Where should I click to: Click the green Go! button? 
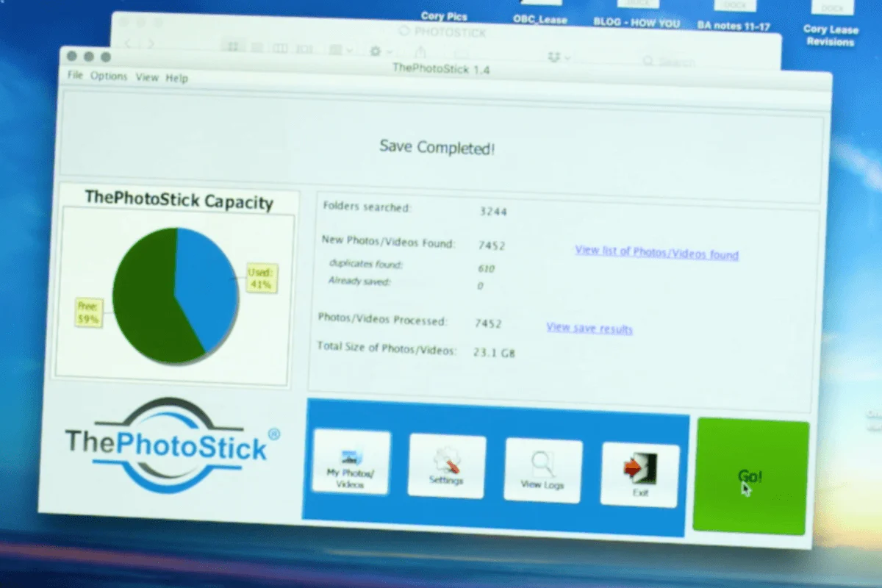coord(750,476)
